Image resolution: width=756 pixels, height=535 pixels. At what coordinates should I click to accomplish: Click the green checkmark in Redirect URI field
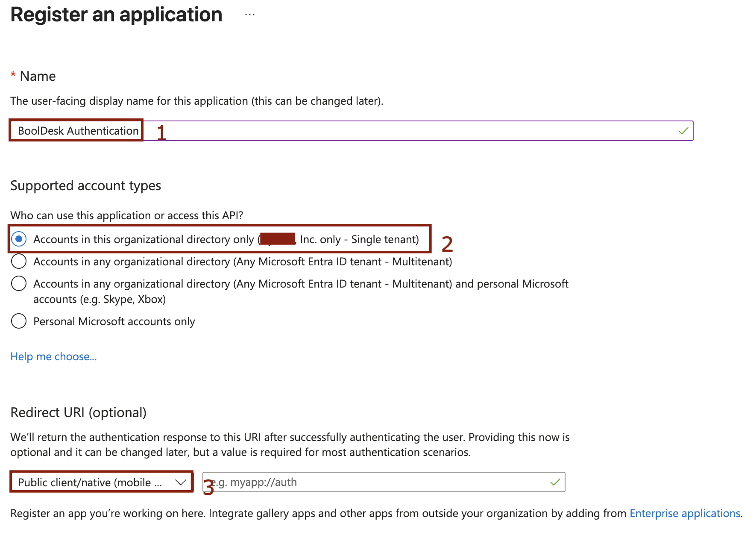[555, 482]
